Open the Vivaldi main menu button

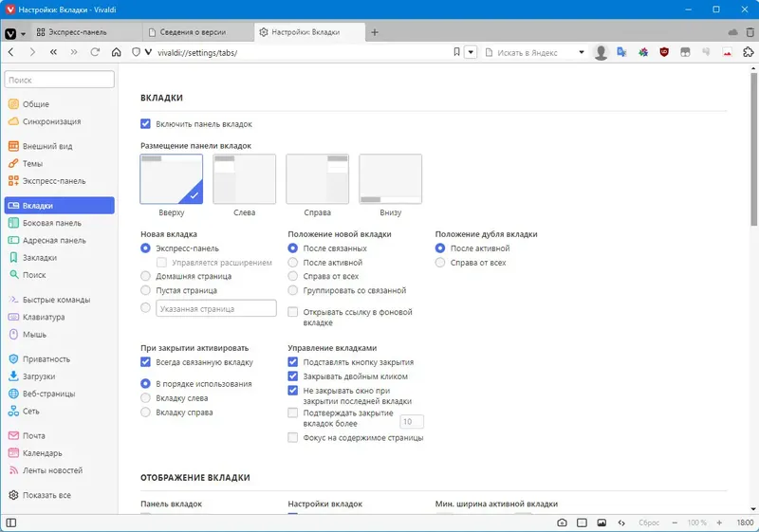click(10, 33)
